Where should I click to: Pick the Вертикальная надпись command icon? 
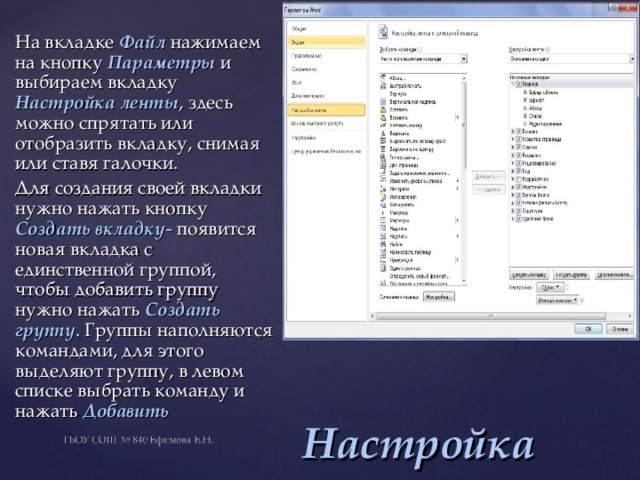[x=383, y=102]
